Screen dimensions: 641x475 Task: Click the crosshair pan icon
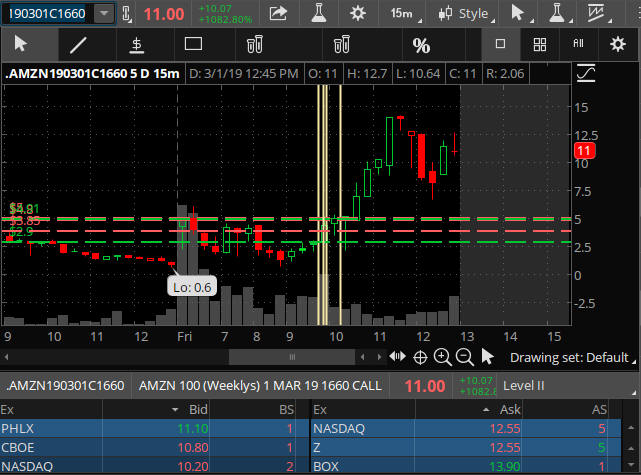point(421,357)
